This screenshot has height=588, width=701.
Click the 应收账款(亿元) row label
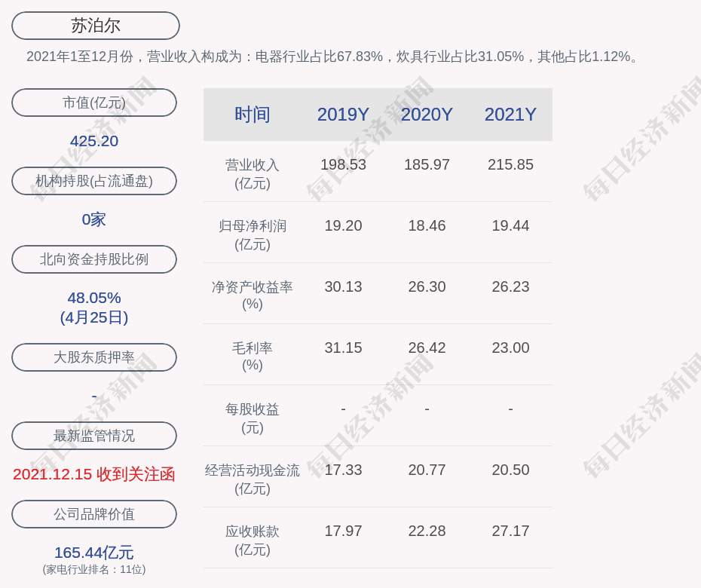click(x=253, y=541)
